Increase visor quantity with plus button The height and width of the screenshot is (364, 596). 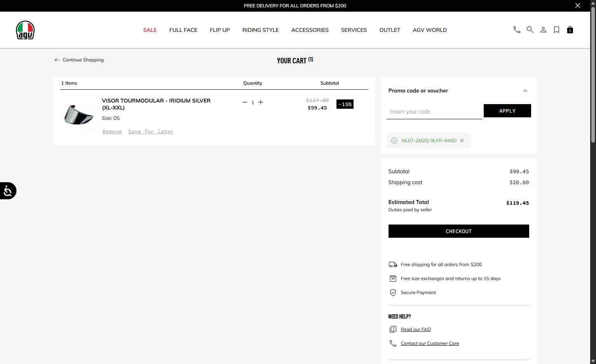(261, 102)
